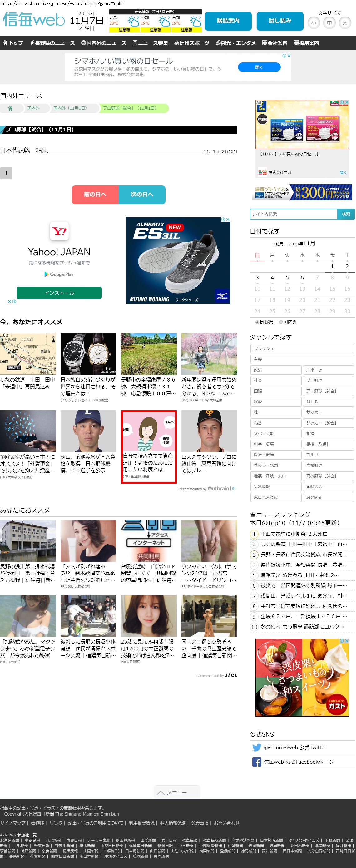Open the official Facebook icon
This screenshot has height=868, width=356.
click(257, 762)
